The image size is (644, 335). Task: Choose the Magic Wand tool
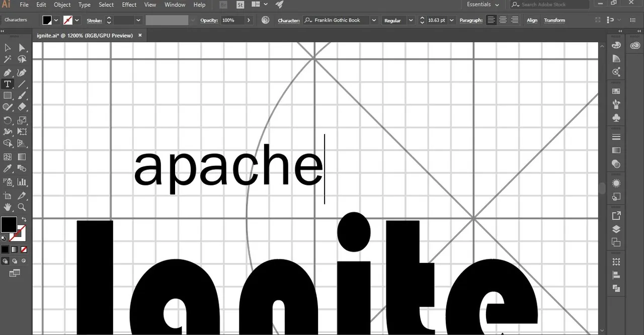point(8,59)
